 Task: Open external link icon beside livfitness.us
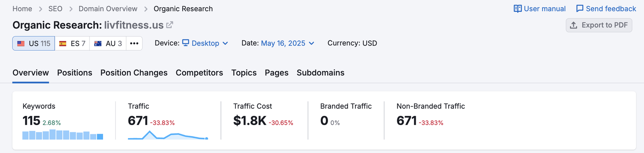point(170,25)
